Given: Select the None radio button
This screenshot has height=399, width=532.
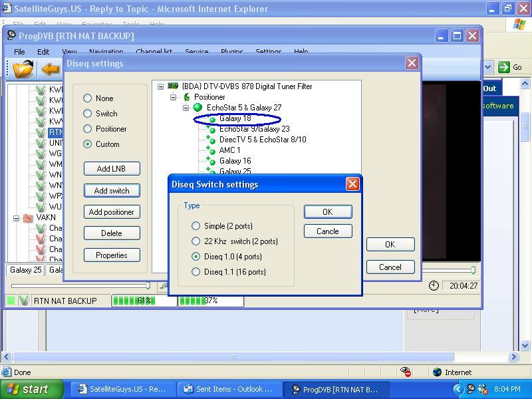Looking at the screenshot, I should pyautogui.click(x=88, y=98).
